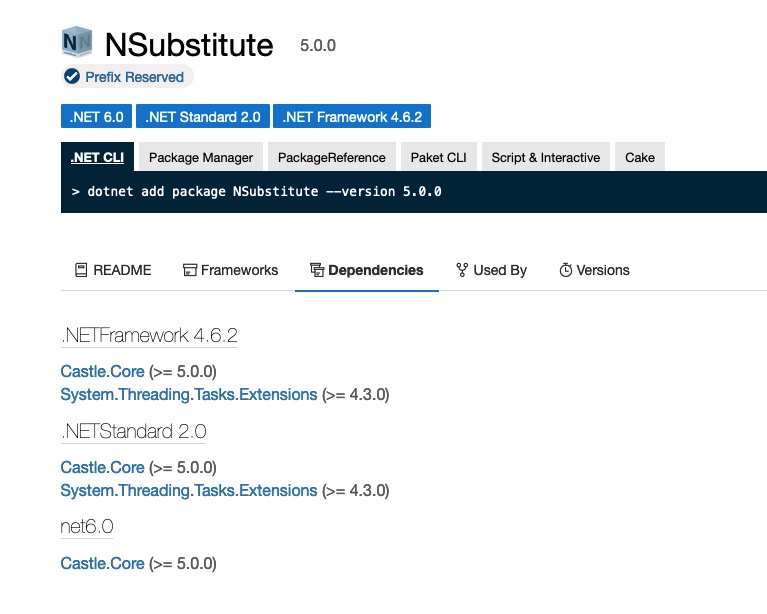
Task: Switch to the Package Manager tab
Action: pyautogui.click(x=201, y=157)
